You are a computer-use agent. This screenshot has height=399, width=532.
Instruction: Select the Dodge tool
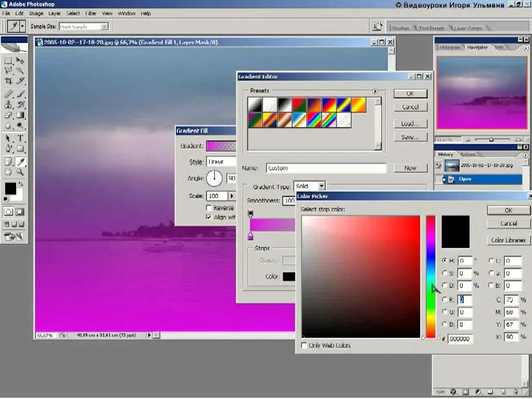coord(21,126)
